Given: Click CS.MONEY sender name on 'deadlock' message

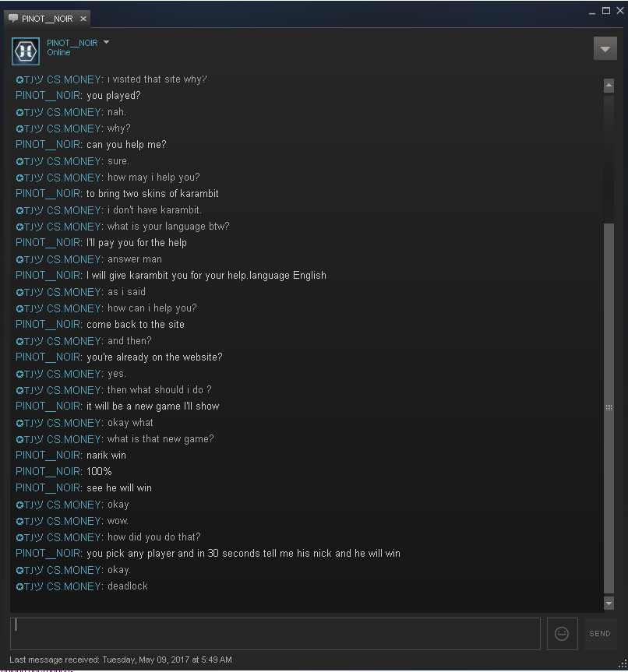Looking at the screenshot, I should pos(74,586).
